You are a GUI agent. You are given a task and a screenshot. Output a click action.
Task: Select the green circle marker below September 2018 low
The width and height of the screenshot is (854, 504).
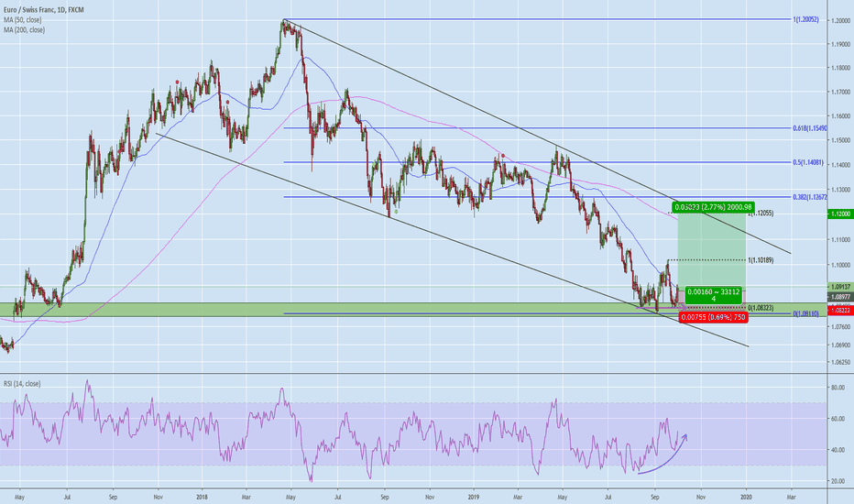pyautogui.click(x=396, y=212)
